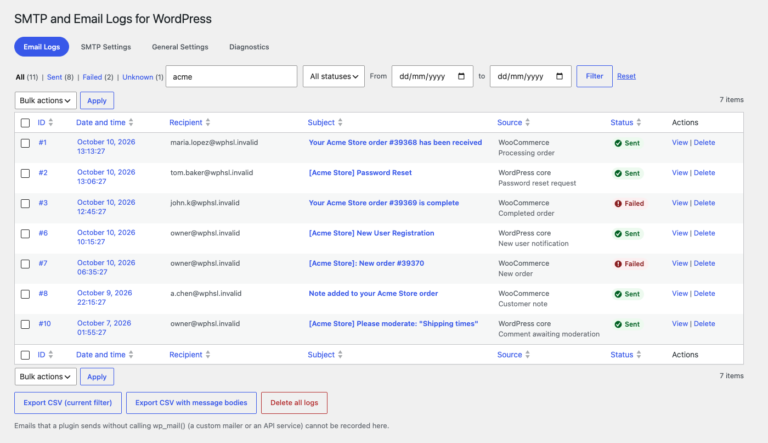The image size is (768, 443).
Task: Sort by ID using header sort arrows
Action: 50,123
